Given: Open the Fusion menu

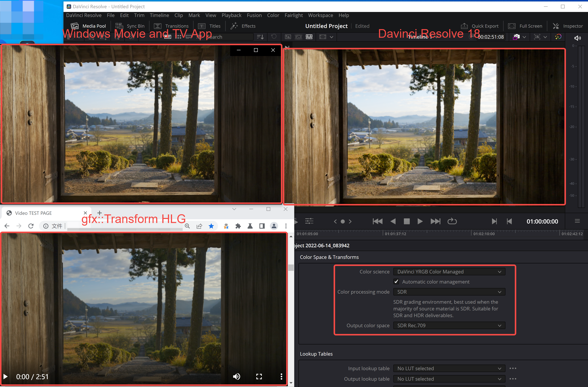Looking at the screenshot, I should [x=254, y=15].
